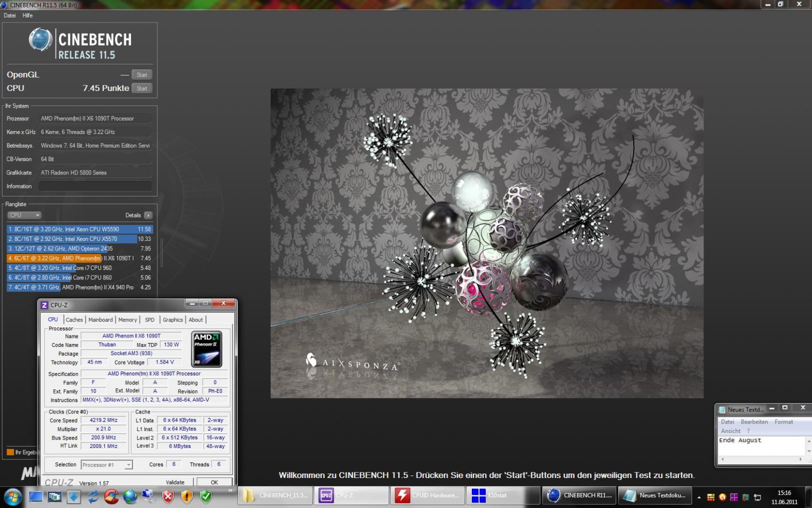Viewport: 812px width, 508px height.
Task: Launch CCleaner from the quick launch bar
Action: [111, 496]
